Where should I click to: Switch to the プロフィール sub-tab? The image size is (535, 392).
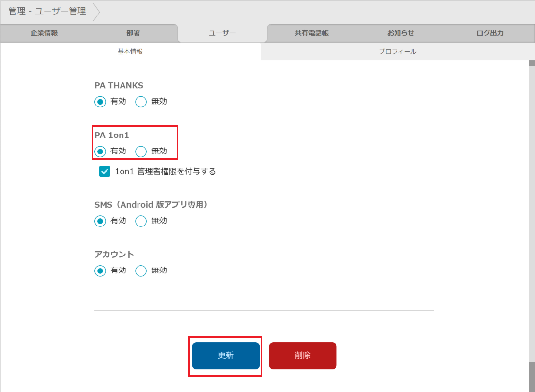coord(397,51)
